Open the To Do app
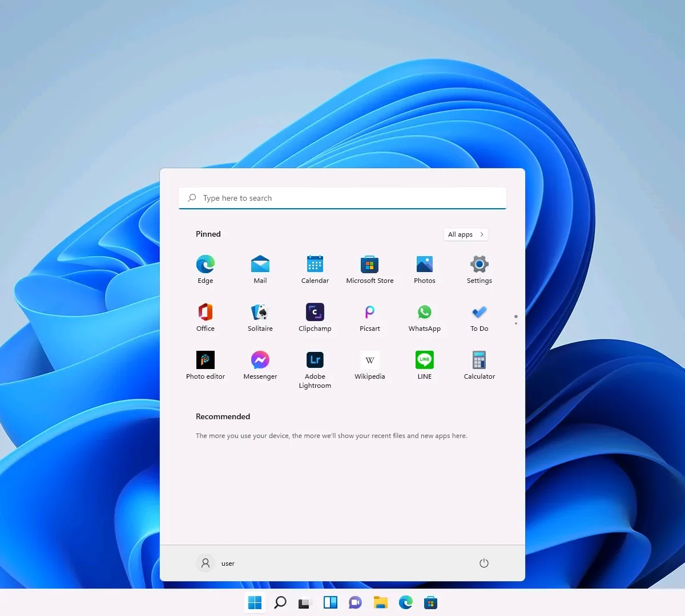This screenshot has height=616, width=685. tap(479, 317)
